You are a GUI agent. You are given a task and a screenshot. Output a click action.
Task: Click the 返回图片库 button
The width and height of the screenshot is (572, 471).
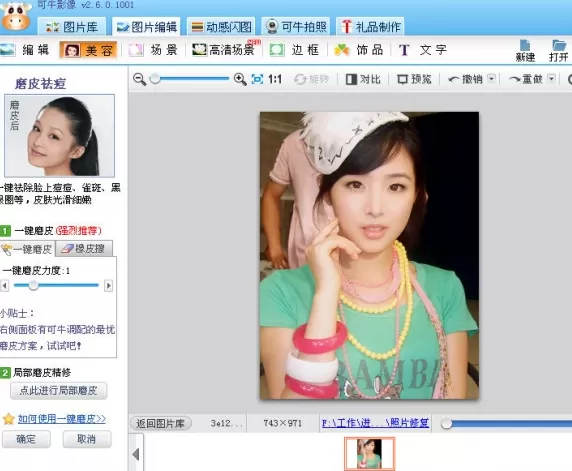click(x=161, y=423)
